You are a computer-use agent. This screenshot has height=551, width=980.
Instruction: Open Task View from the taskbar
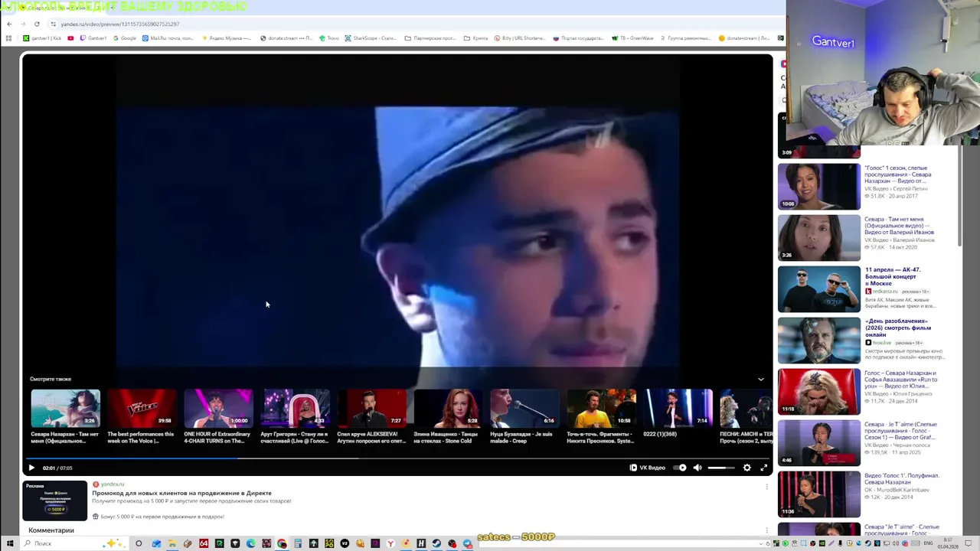click(139, 543)
